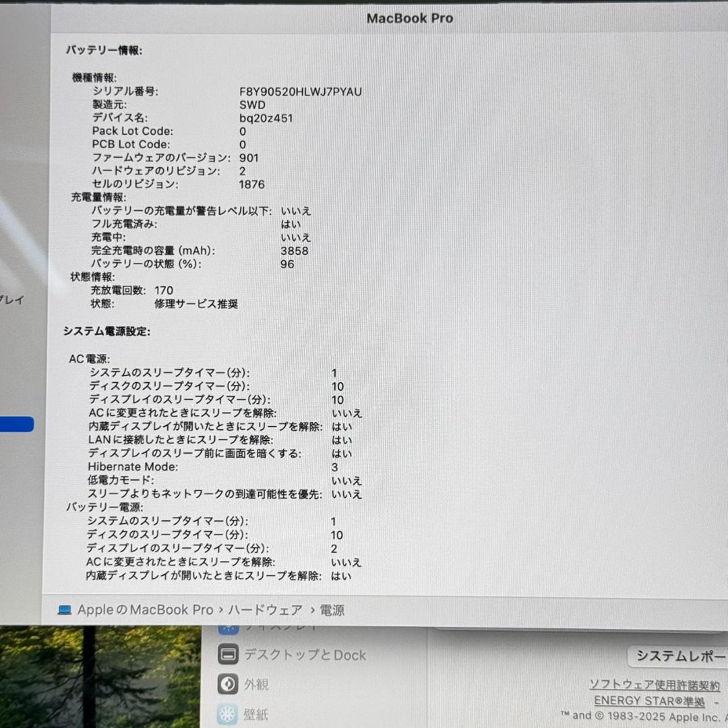The width and height of the screenshot is (728, 728).
Task: Select the 修理サービス推奨 status text
Action: [x=197, y=303]
